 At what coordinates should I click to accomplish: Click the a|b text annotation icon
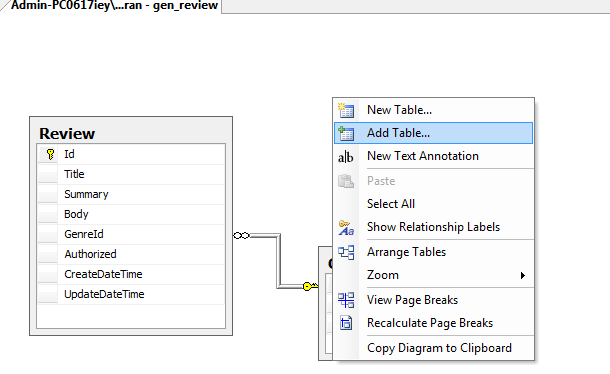[346, 157]
